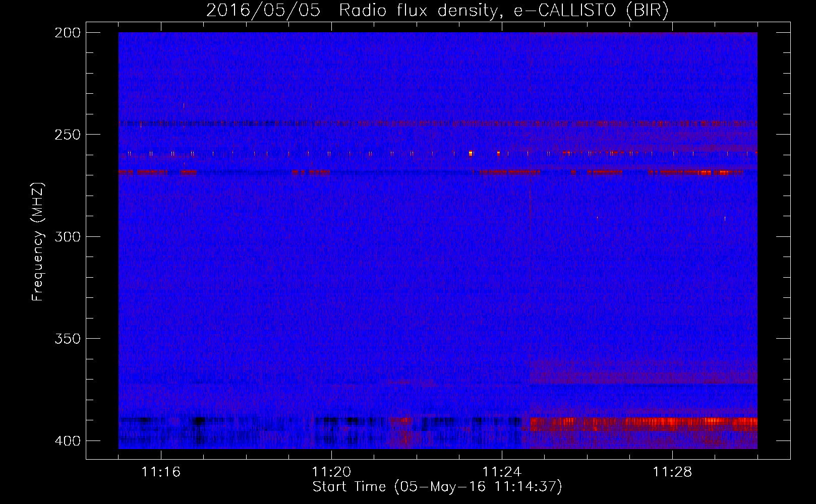The image size is (816, 504).
Task: Click the 400 frequency axis label
Action: [68, 441]
